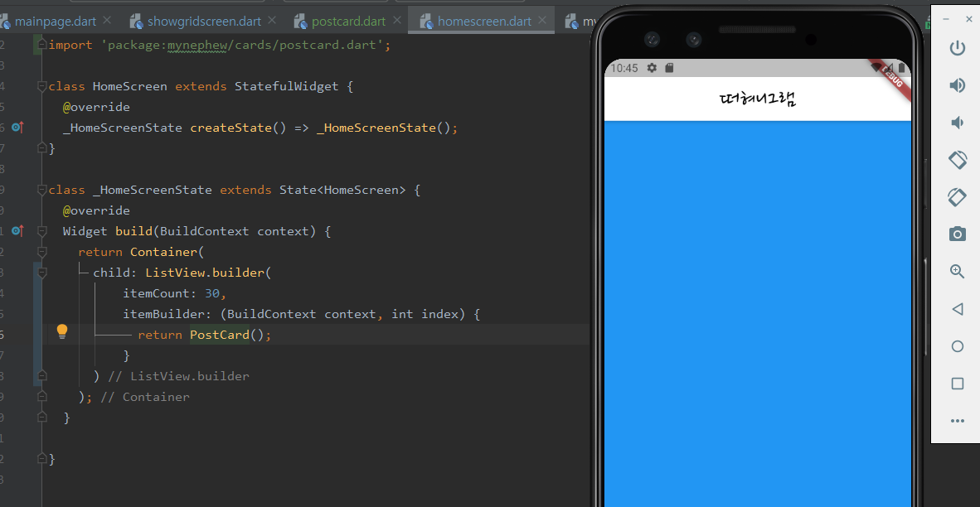Image resolution: width=980 pixels, height=507 pixels.
Task: Click the 'package:mynephew/cards/postcard.dart' import string
Action: point(242,45)
